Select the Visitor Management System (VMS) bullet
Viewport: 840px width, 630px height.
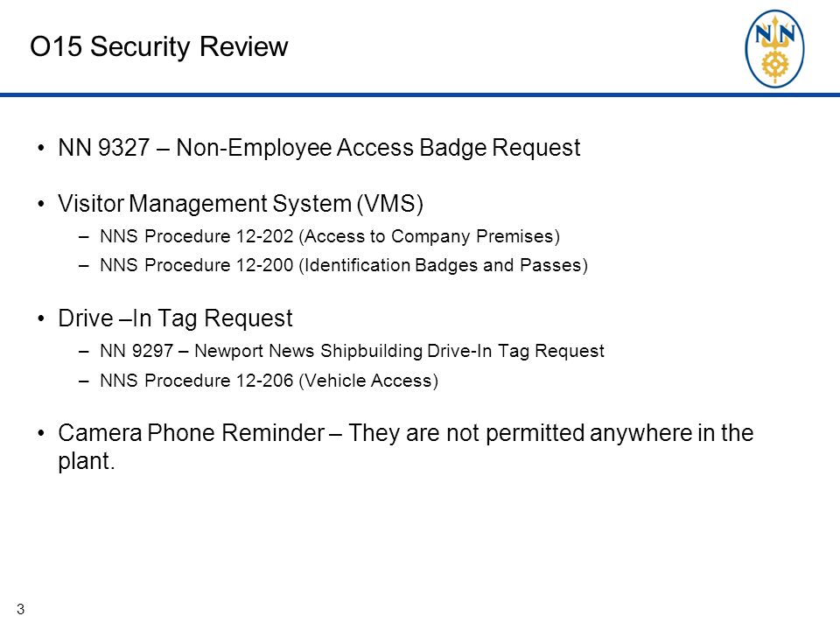241,204
